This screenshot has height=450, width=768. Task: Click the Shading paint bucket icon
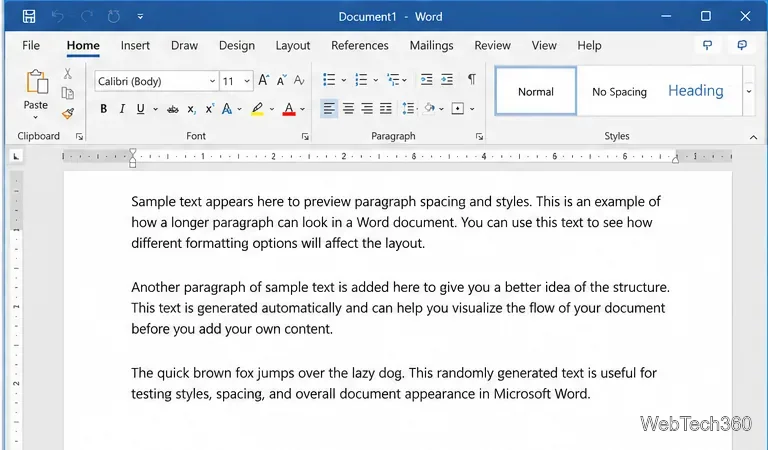coord(430,108)
